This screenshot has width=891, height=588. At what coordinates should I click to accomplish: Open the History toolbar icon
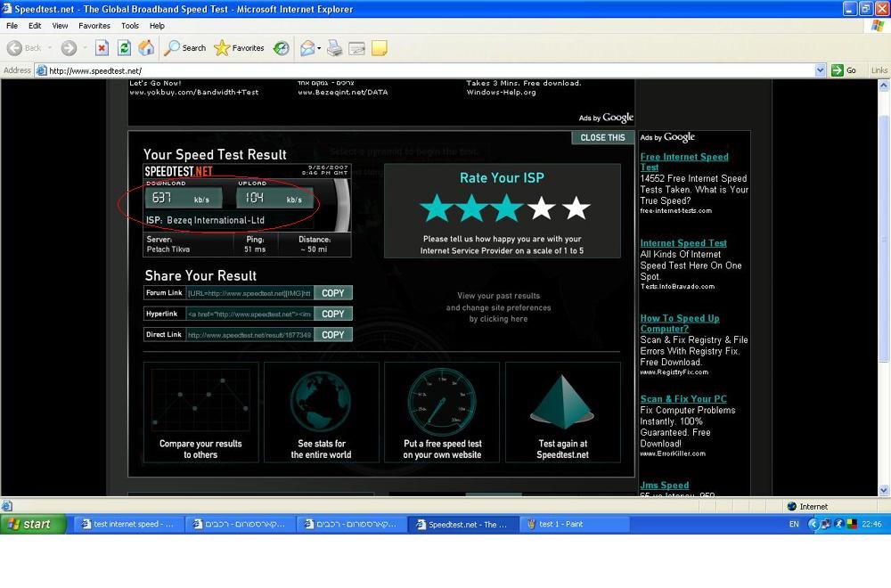(281, 48)
